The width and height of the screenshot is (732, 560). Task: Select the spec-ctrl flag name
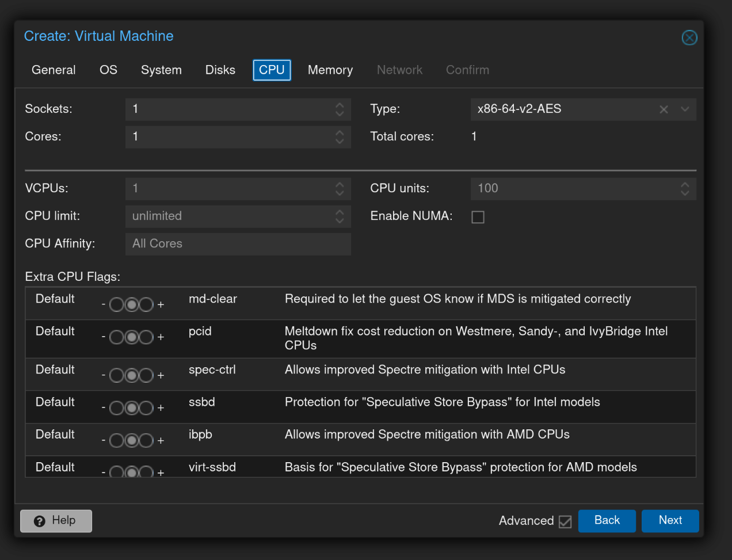(x=212, y=369)
